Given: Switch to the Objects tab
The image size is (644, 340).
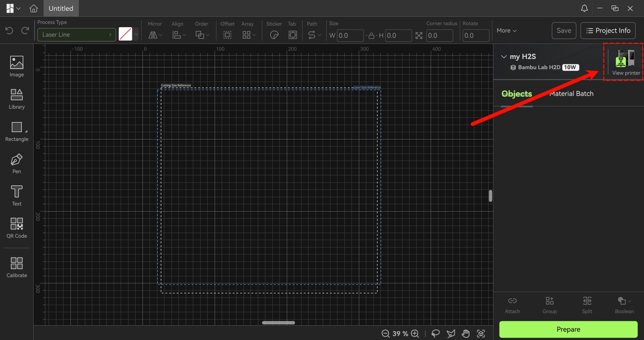Looking at the screenshot, I should pos(517,94).
